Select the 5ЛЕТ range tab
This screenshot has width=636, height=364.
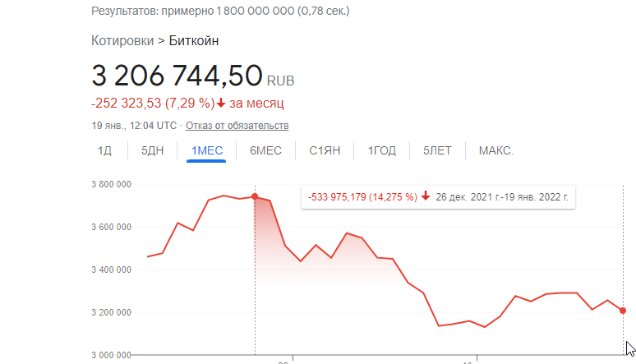(437, 150)
